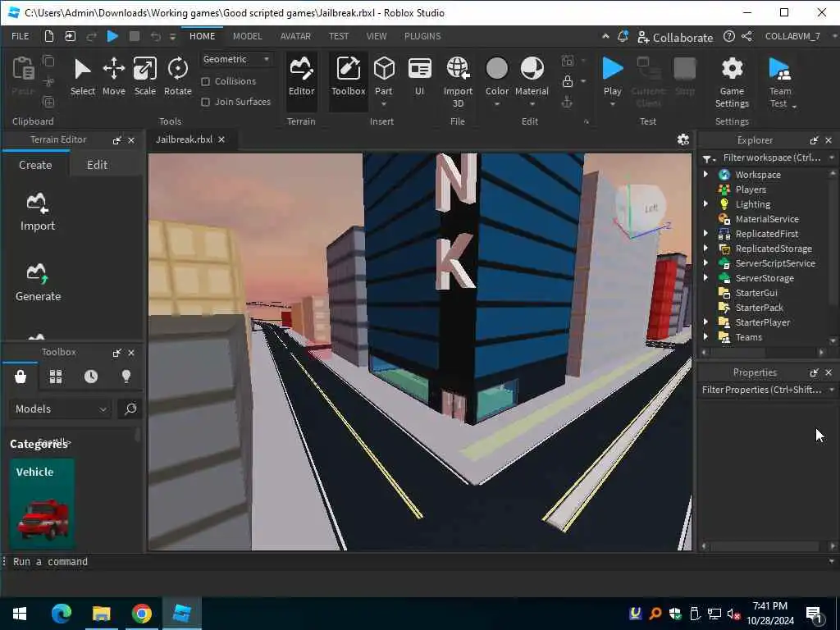Click the Generate terrain tool
Screen dimensions: 840x630
(x=38, y=283)
